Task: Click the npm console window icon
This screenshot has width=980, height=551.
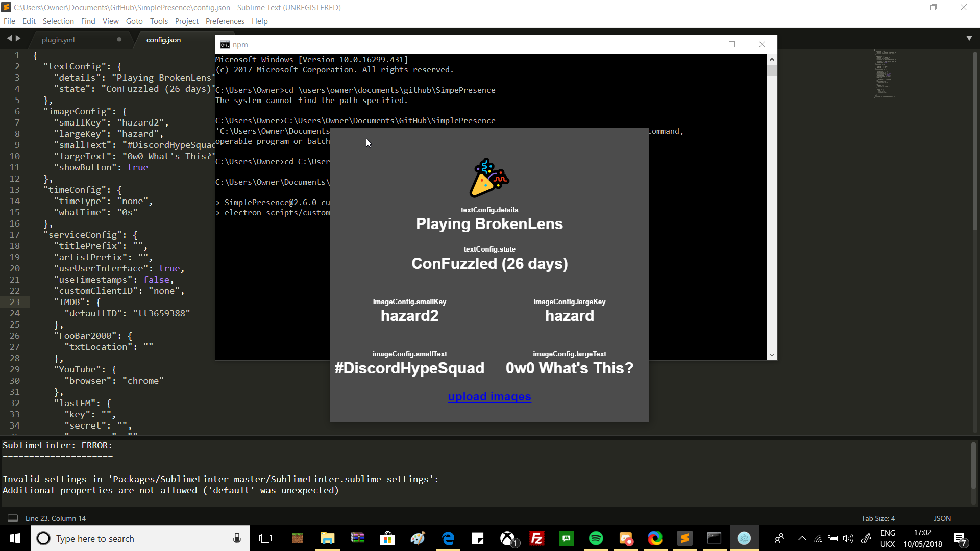Action: [225, 45]
